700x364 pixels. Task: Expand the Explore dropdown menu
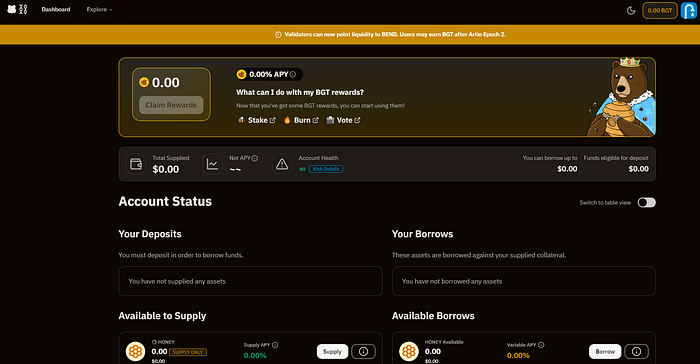[x=99, y=9]
